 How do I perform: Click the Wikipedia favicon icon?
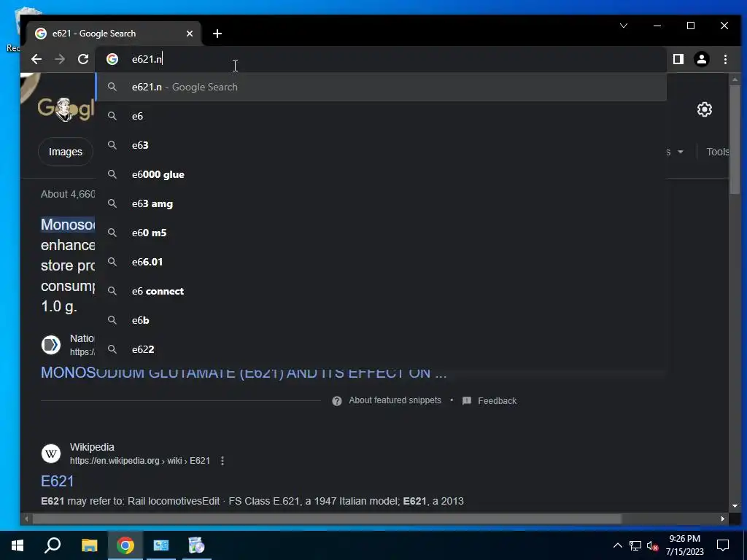(51, 454)
